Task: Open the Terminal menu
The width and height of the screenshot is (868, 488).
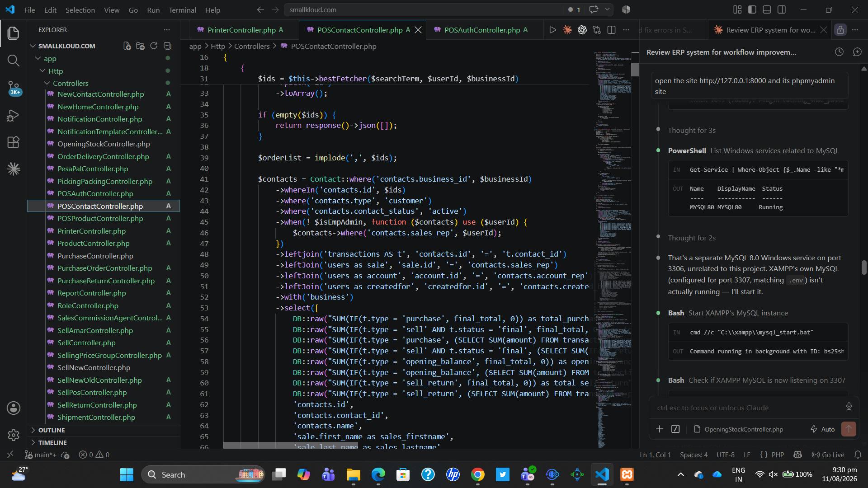Action: [182, 10]
